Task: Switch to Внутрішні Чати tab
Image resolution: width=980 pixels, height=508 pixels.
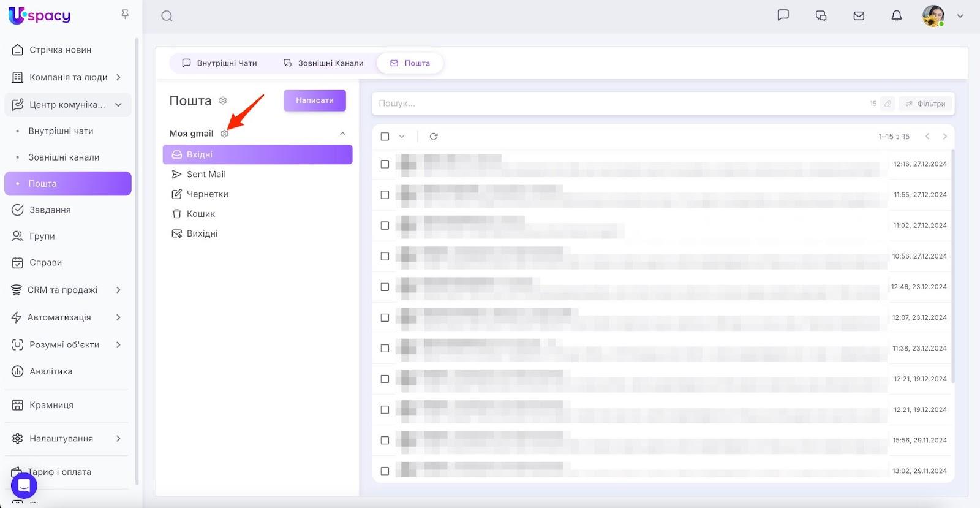Action: (219, 63)
